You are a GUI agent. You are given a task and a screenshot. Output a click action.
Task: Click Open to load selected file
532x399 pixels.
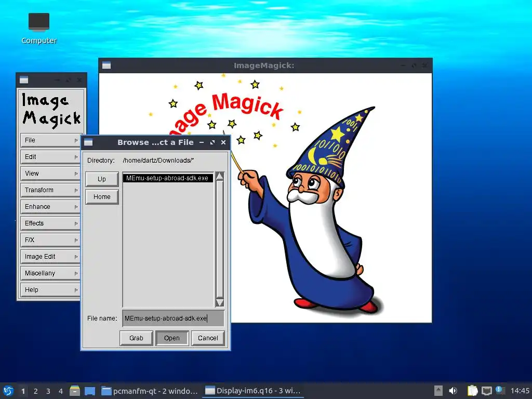[x=171, y=338]
